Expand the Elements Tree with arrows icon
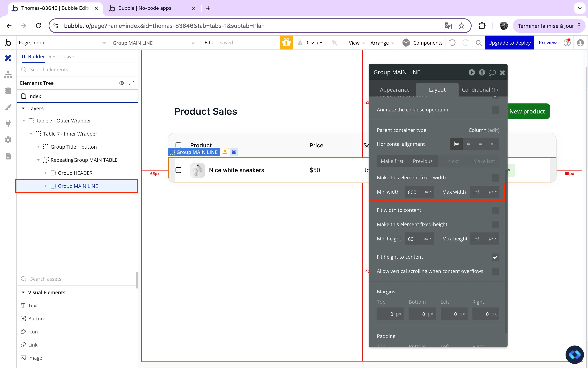Image resolution: width=588 pixels, height=368 pixels. (x=131, y=83)
